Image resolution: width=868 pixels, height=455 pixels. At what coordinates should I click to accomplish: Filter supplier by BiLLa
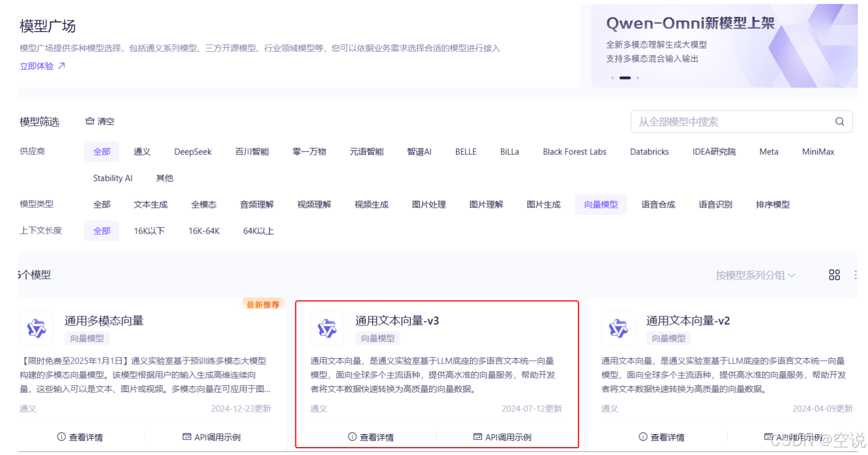[x=510, y=151]
